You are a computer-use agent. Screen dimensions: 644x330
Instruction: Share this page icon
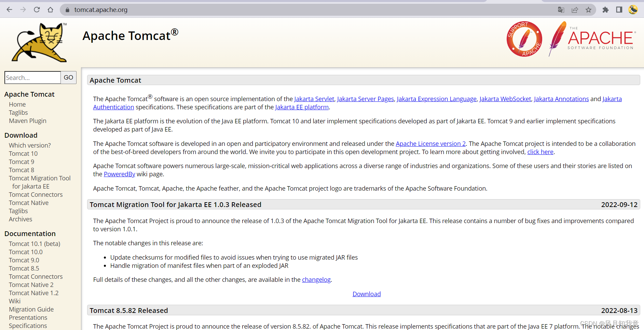click(x=575, y=10)
